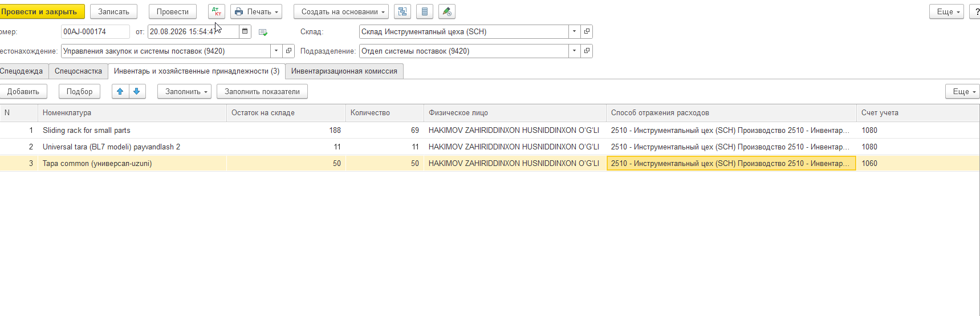This screenshot has height=316, width=980.
Task: Click the Номенклатура column header
Action: click(x=132, y=113)
